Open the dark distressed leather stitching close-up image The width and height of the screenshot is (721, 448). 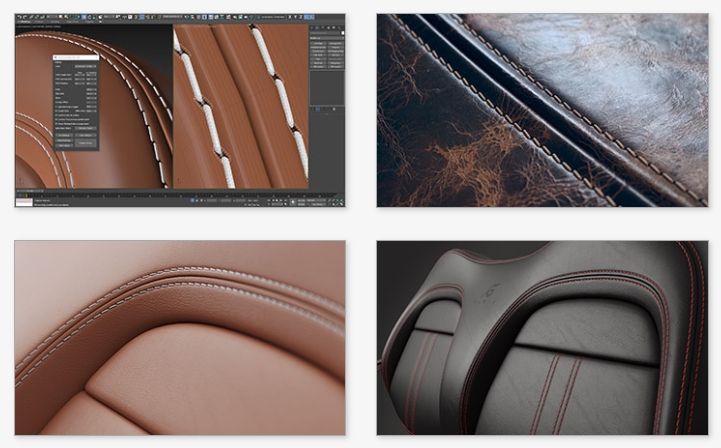pos(542,110)
